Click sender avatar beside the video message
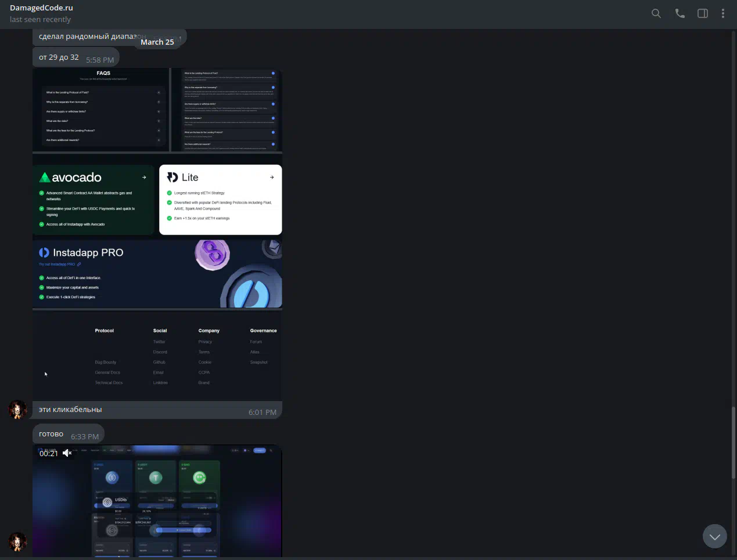Viewport: 737px width, 560px height. [x=17, y=541]
